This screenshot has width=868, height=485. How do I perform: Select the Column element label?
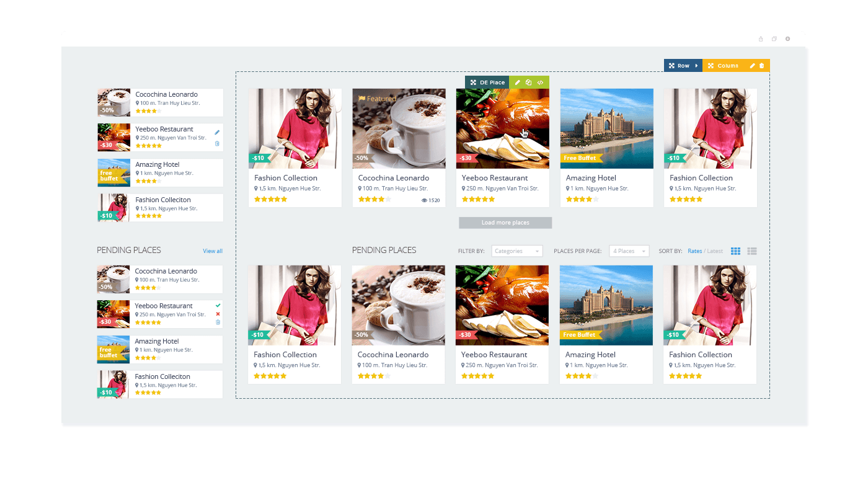tap(728, 65)
